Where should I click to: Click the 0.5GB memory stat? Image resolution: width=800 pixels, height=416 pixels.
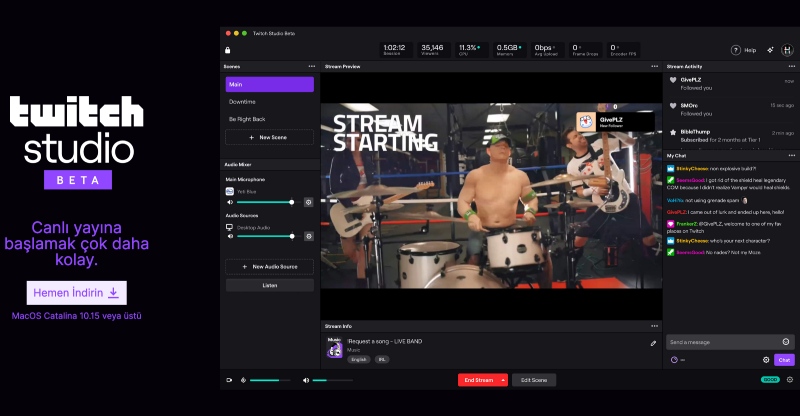509,50
